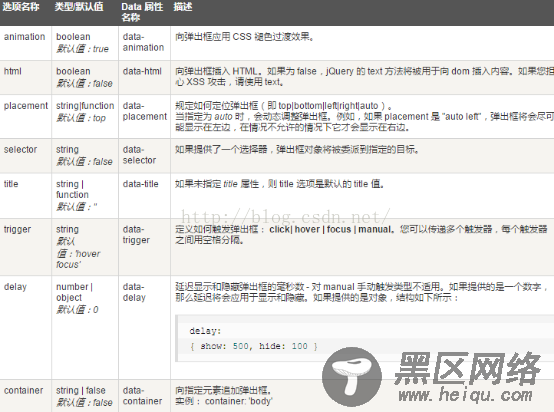Click the selector row description text
This screenshot has height=412, width=554.
click(x=297, y=150)
